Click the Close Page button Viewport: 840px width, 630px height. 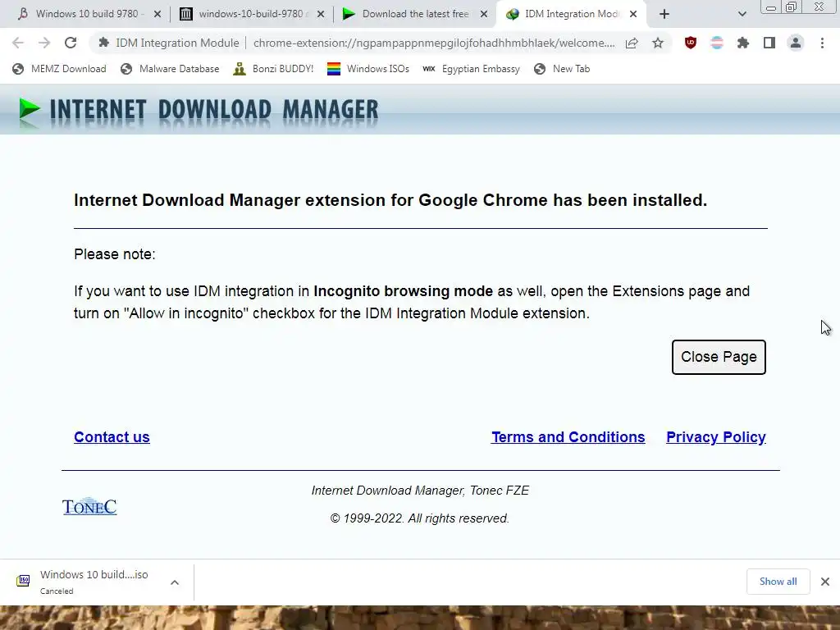(719, 357)
